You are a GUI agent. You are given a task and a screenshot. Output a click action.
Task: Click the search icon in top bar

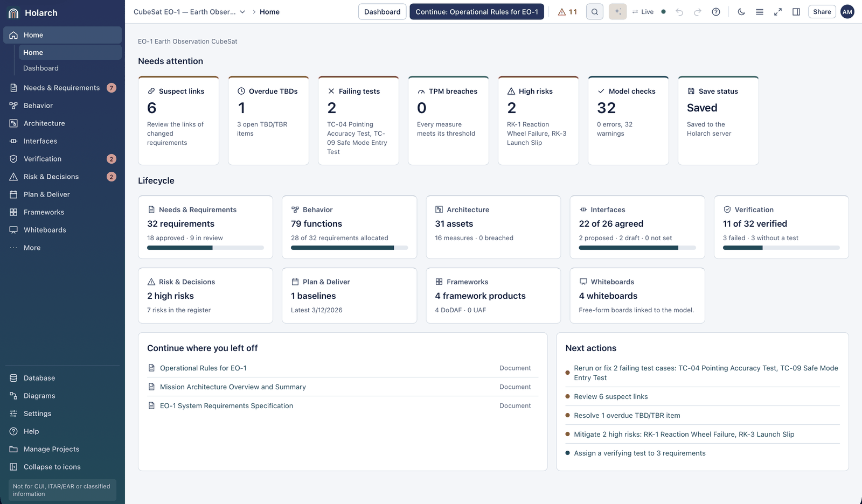point(594,12)
